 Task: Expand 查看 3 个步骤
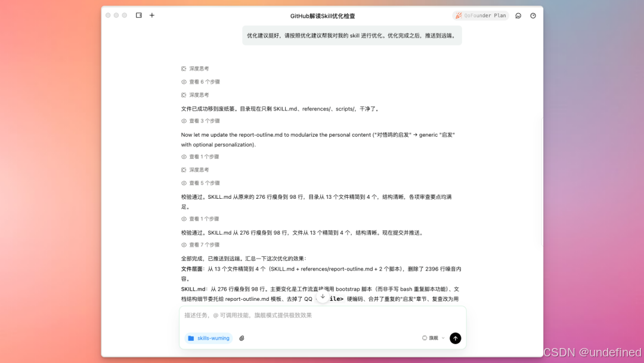[x=200, y=121]
